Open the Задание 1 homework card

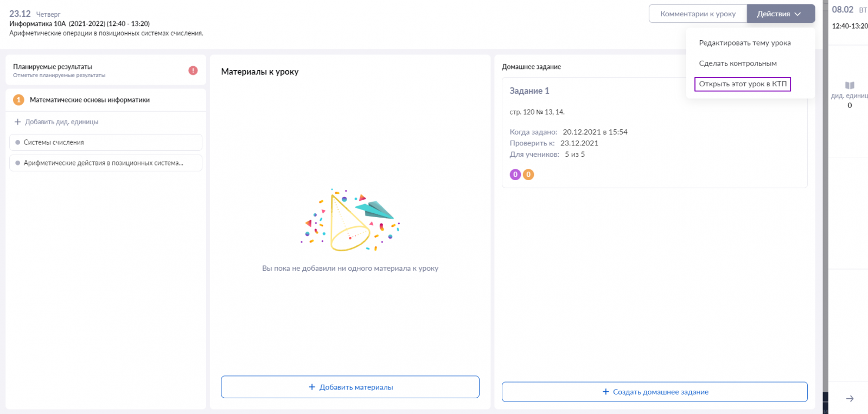click(x=654, y=132)
